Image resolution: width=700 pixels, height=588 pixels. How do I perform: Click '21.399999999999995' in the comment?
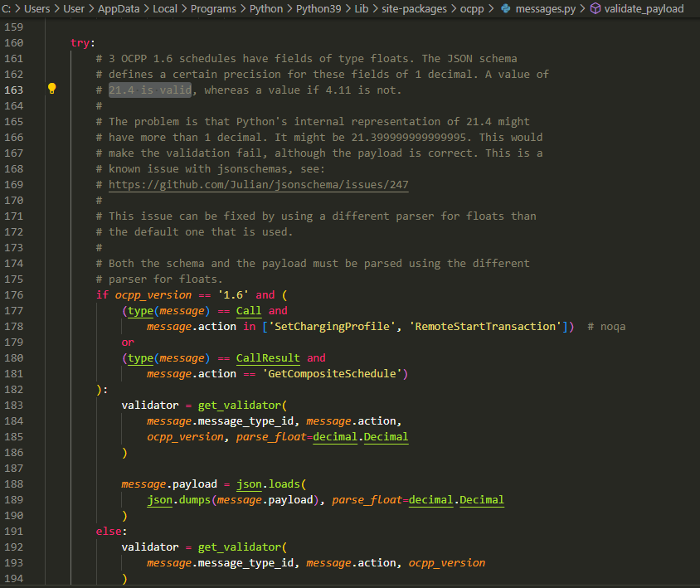[x=408, y=137]
